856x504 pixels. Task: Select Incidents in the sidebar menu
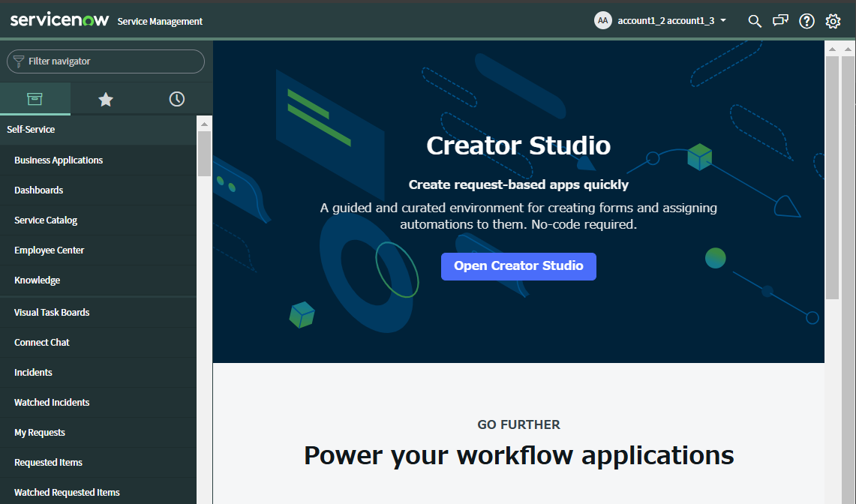point(33,372)
